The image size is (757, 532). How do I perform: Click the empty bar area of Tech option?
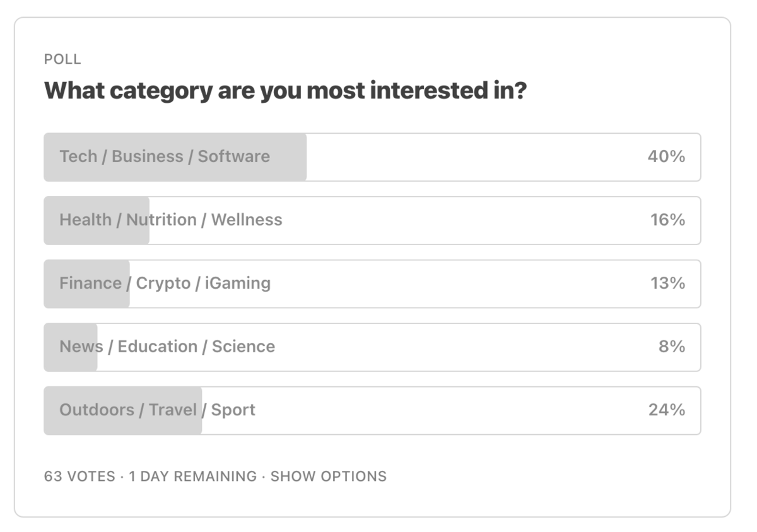point(467,156)
